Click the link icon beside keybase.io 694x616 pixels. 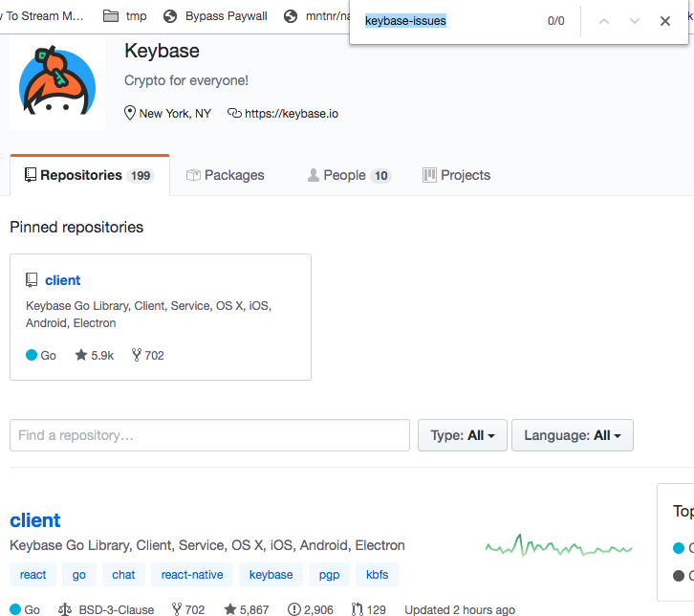pos(234,114)
